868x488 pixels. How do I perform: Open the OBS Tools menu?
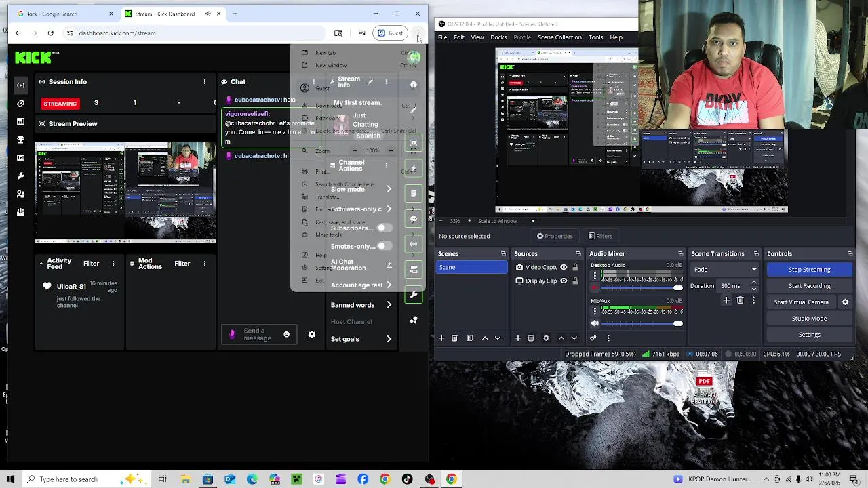(x=595, y=37)
